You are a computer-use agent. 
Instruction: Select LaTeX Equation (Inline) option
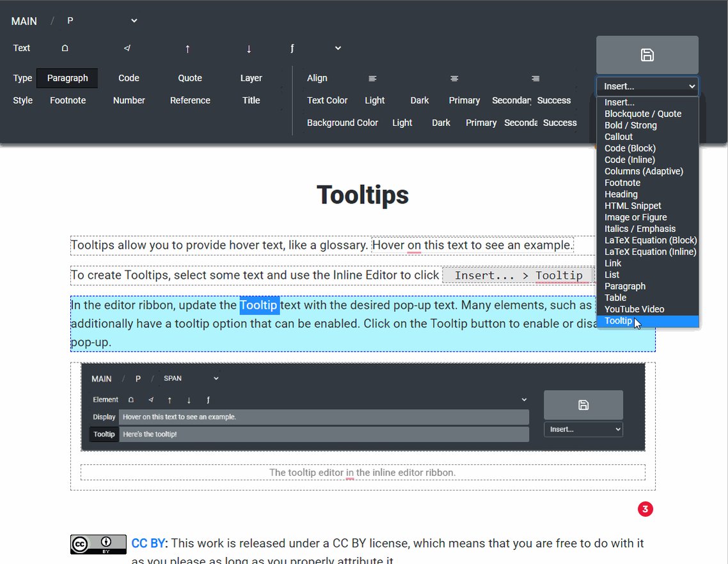(647, 251)
